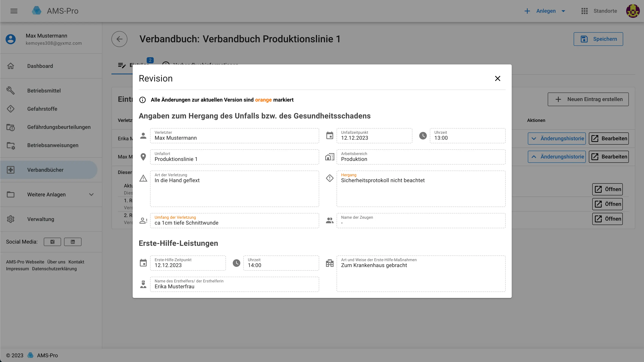Open the Standorte grid icon
Screen dimensions: 644x362
(584, 11)
